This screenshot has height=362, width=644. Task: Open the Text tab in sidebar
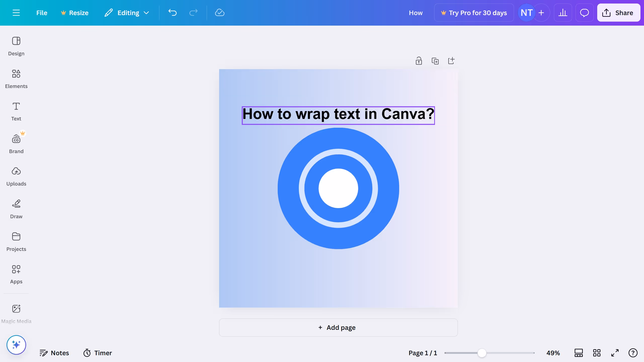[x=16, y=111]
